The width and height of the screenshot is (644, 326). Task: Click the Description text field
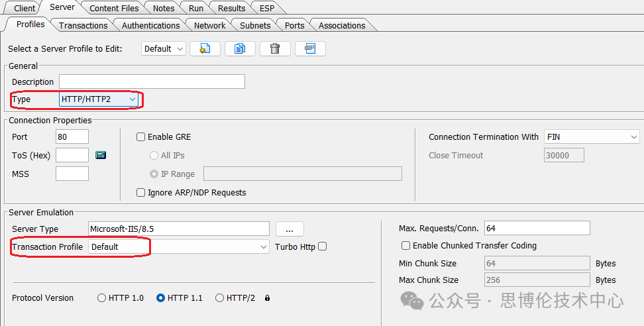click(x=152, y=81)
